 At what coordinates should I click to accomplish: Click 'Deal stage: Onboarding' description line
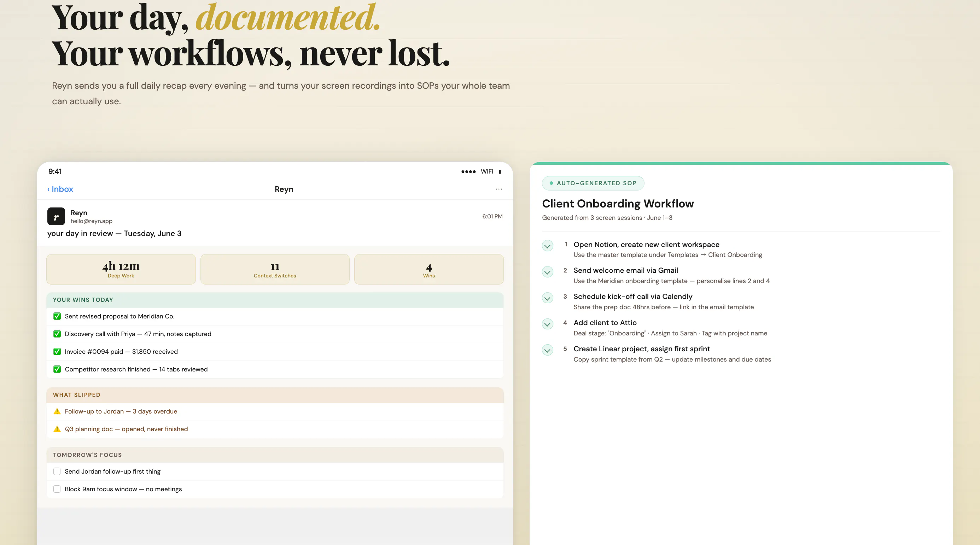coord(670,333)
